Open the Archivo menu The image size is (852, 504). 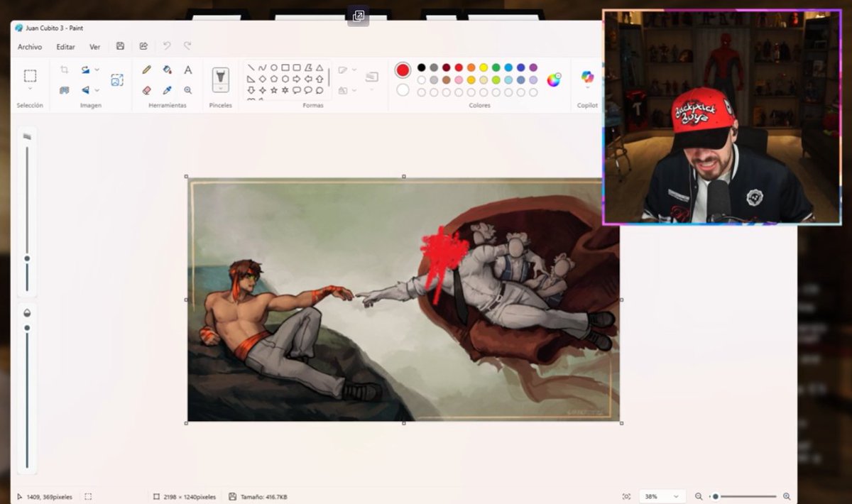(x=30, y=47)
